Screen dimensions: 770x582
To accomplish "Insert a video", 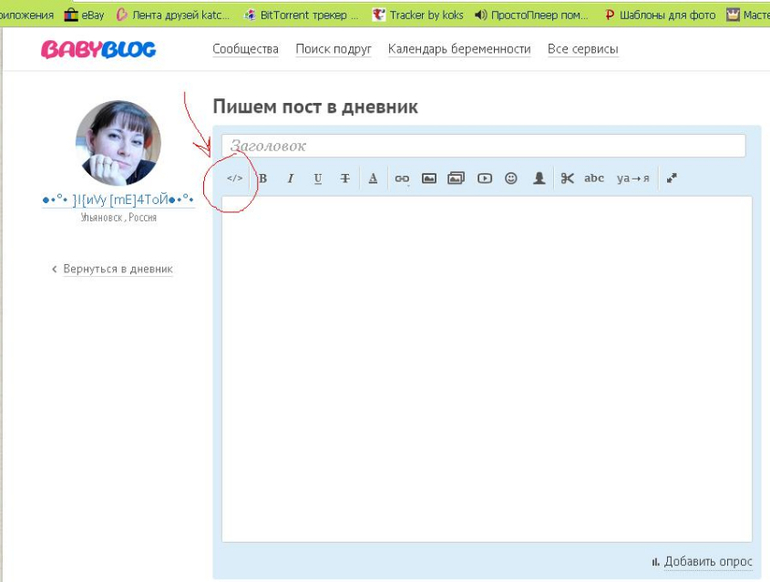I will click(484, 178).
